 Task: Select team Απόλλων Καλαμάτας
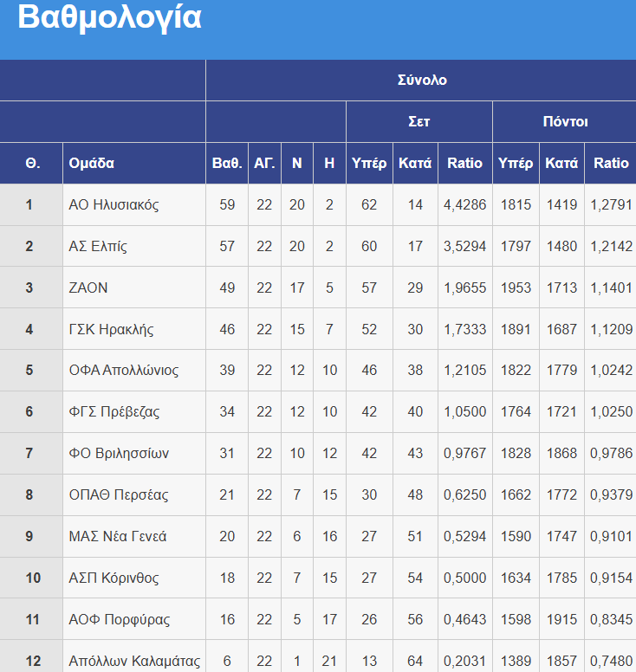click(134, 661)
